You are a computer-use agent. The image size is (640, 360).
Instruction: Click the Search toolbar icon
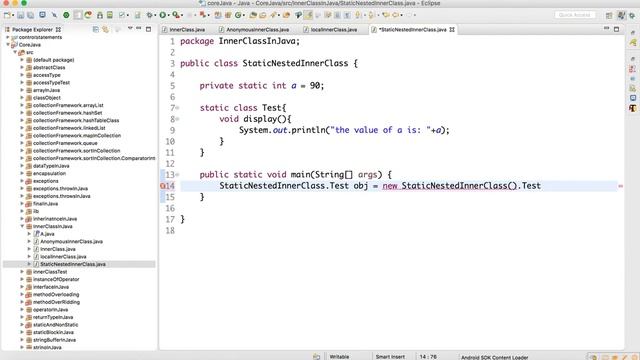point(273,15)
